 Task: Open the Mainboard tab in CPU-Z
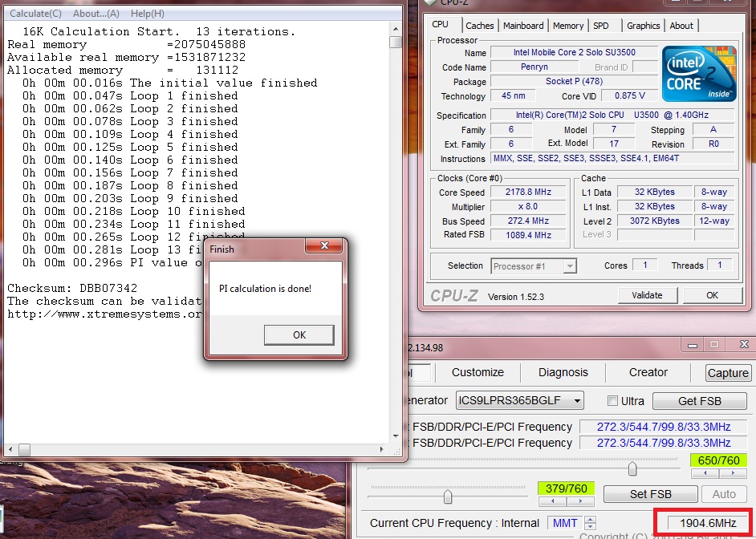pyautogui.click(x=523, y=26)
